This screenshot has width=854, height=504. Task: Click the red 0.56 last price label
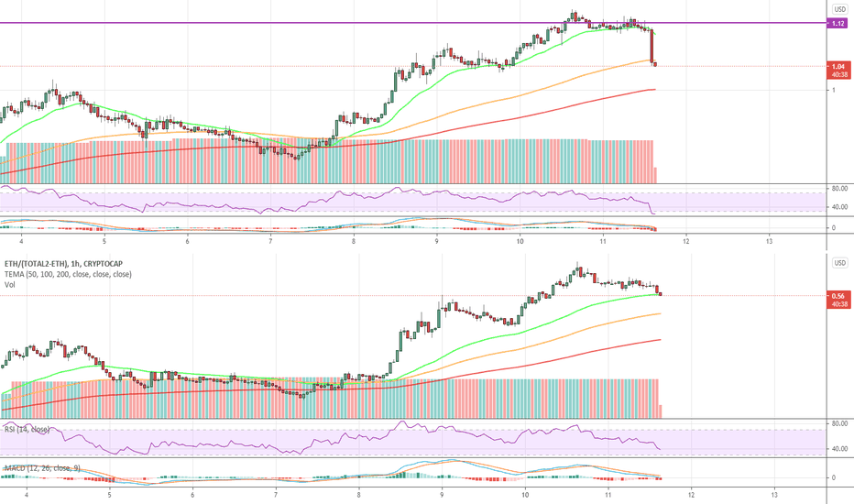pyautogui.click(x=838, y=296)
